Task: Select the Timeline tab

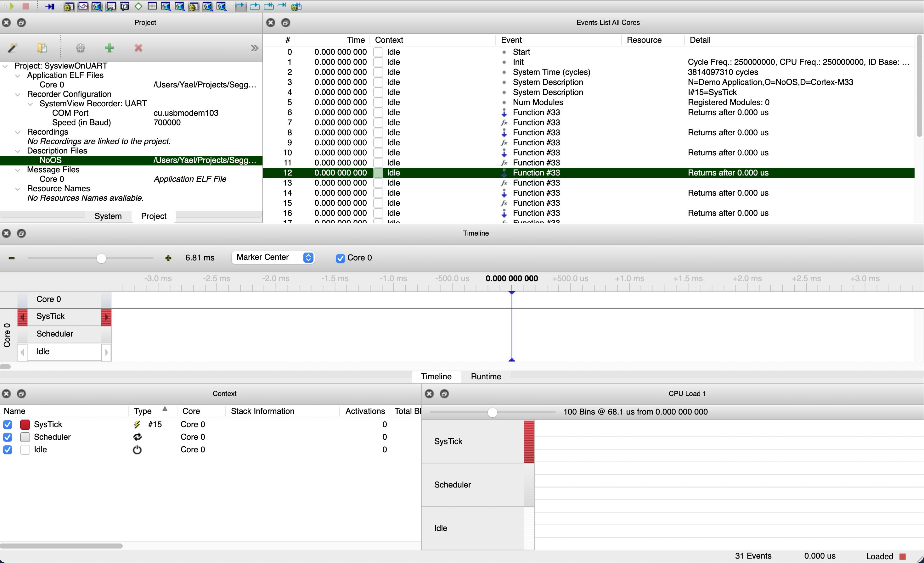Action: (436, 377)
